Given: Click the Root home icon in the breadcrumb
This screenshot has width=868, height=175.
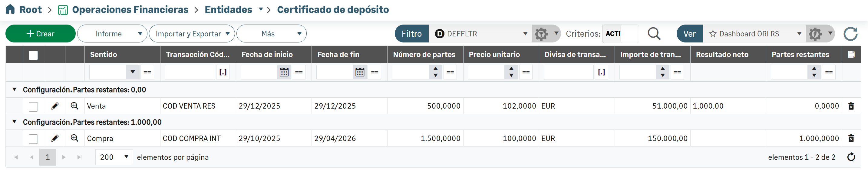Looking at the screenshot, I should click(11, 9).
